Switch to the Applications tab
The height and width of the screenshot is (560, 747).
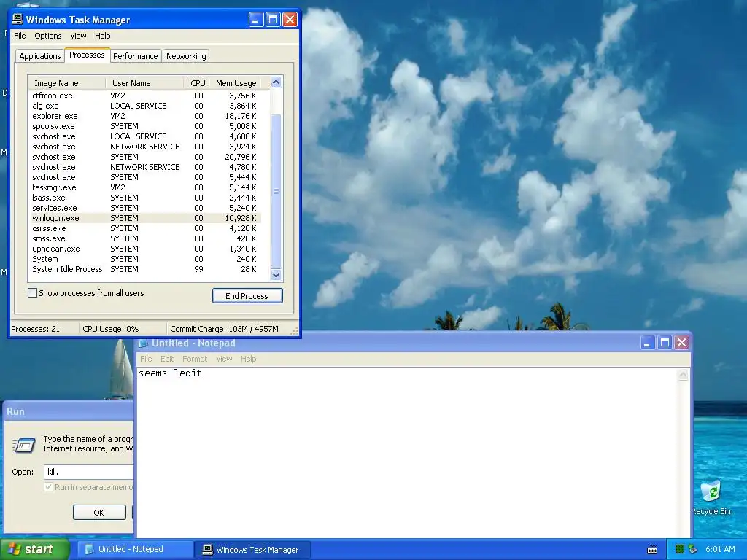point(40,56)
